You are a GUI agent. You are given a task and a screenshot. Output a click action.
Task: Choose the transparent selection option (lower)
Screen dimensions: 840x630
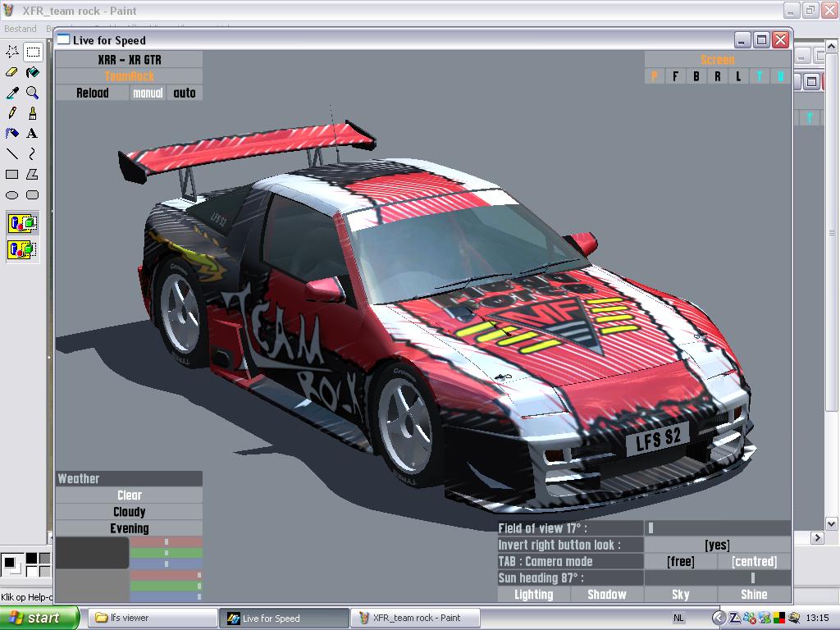click(22, 249)
